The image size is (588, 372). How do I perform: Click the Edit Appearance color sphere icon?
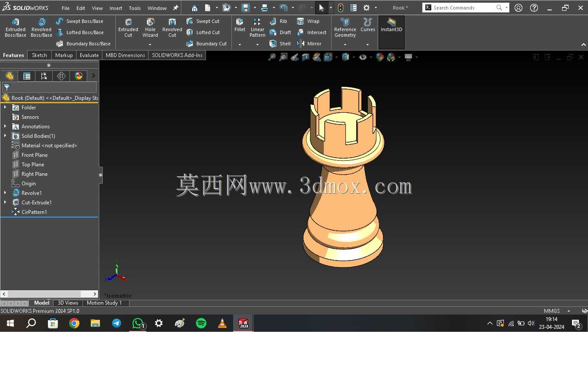[x=380, y=57]
